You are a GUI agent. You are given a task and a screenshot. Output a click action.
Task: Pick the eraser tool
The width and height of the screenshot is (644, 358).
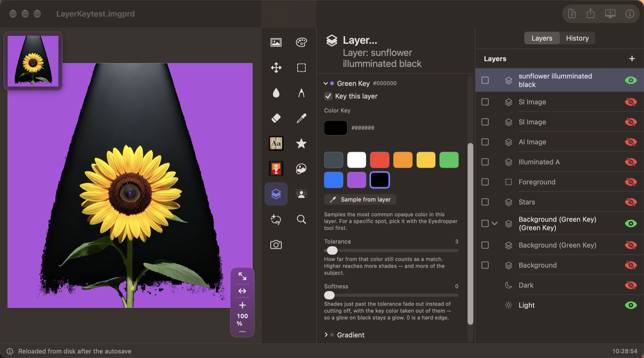click(276, 118)
